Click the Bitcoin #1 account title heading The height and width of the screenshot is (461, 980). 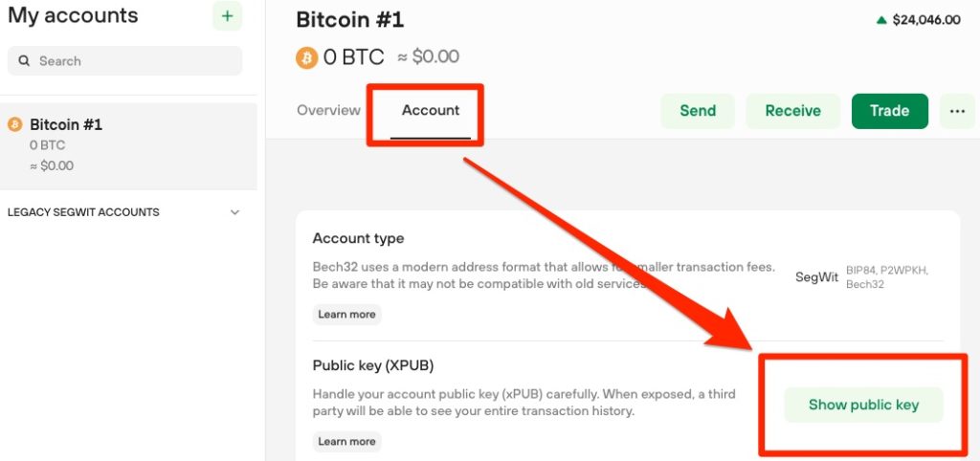(x=350, y=20)
